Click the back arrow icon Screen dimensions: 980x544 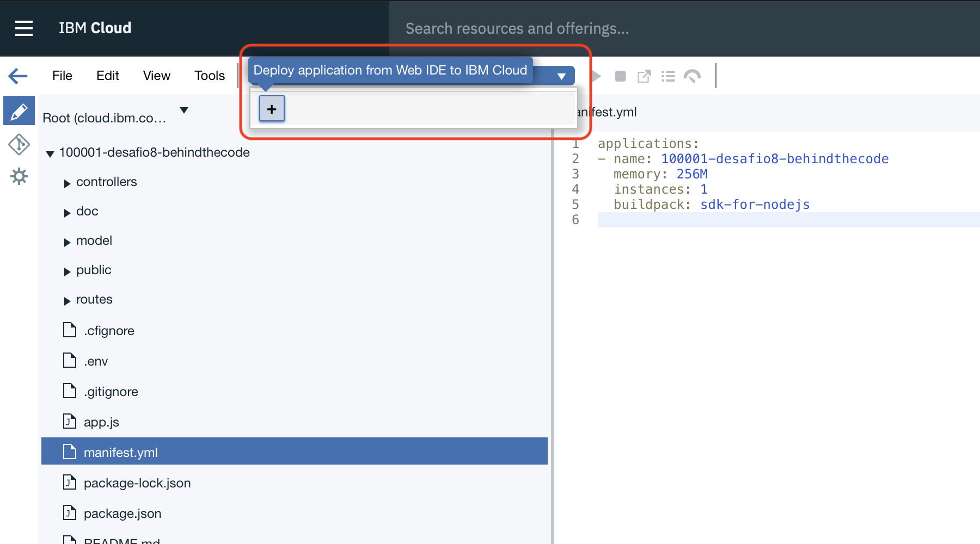(19, 76)
